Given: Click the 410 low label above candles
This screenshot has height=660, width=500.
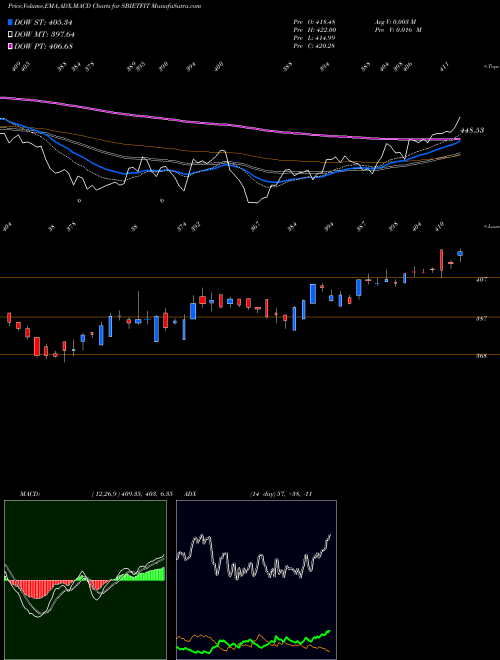Looking at the screenshot, I should (x=439, y=226).
